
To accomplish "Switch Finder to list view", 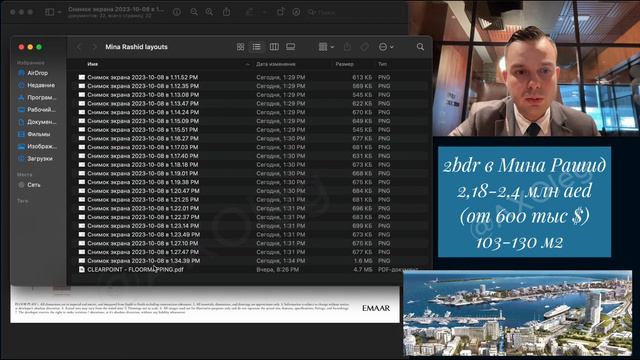I will (256, 47).
